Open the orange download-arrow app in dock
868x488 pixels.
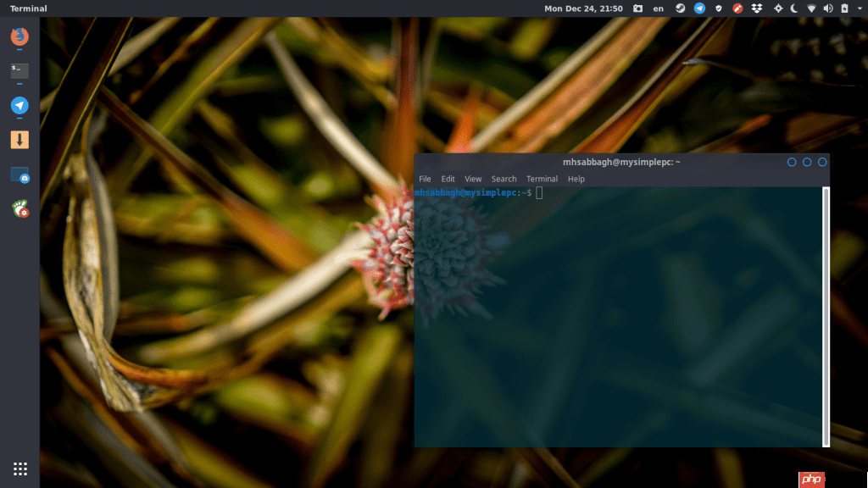point(19,140)
